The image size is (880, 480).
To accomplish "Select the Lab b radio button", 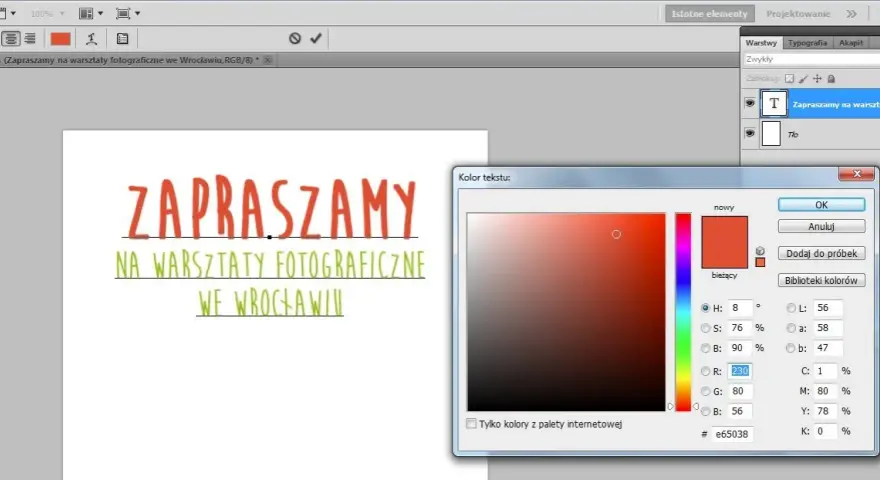I will 791,348.
